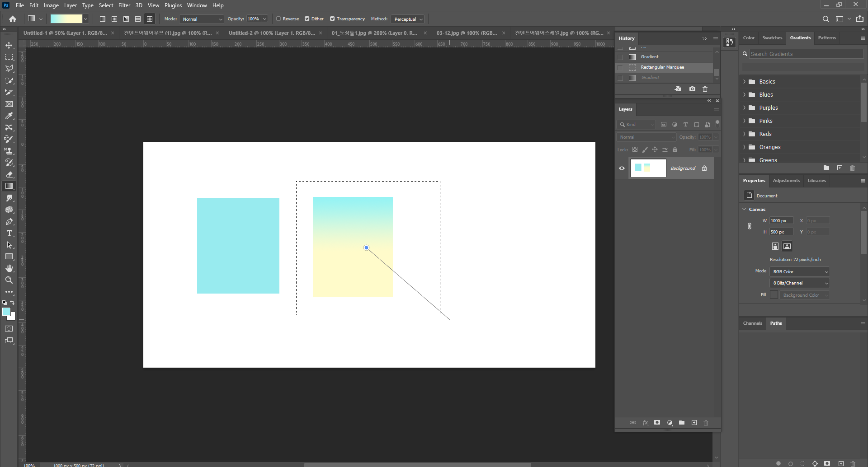Choose Diamond Gradient style icon
868x467 pixels.
(x=150, y=19)
